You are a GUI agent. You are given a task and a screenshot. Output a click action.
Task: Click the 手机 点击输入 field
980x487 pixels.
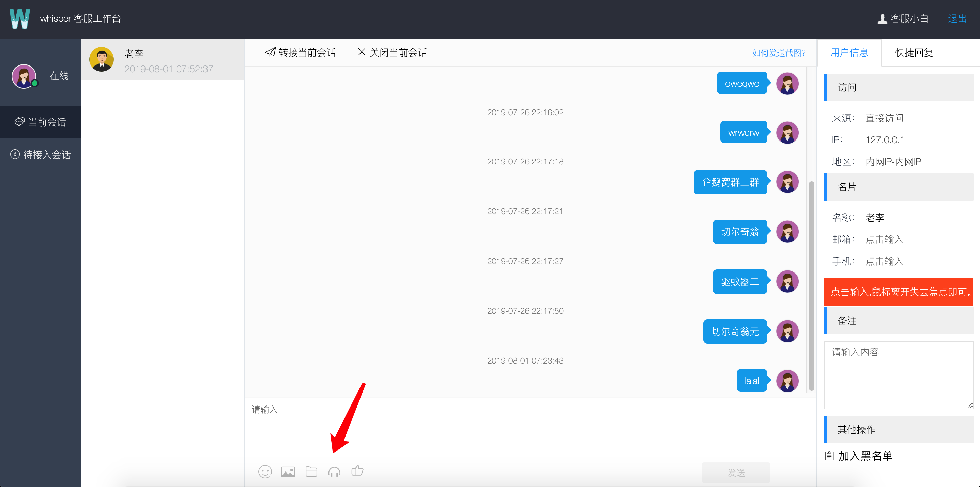point(884,261)
